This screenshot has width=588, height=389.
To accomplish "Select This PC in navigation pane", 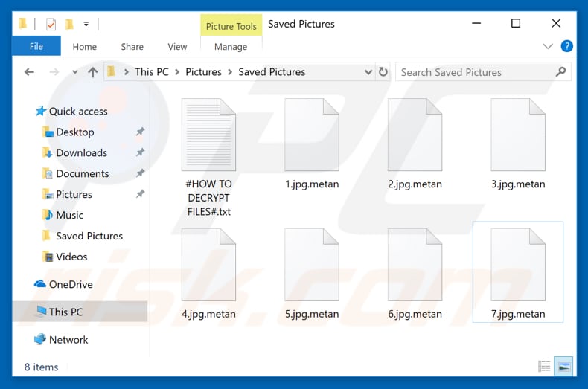I will [x=80, y=312].
